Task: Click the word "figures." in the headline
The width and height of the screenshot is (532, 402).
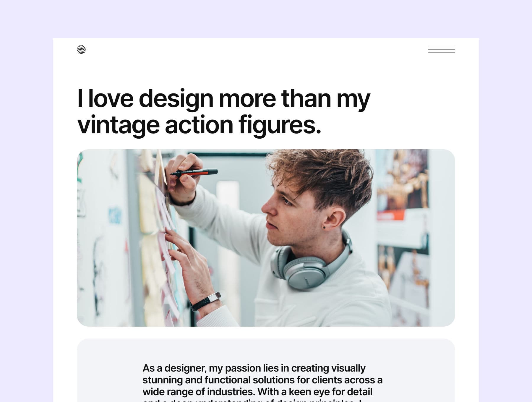Action: click(280, 125)
